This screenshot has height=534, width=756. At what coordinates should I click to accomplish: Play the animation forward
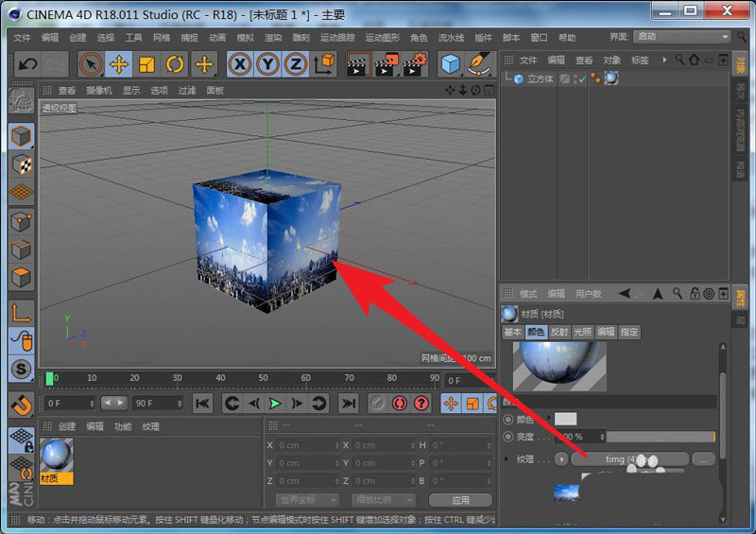(x=275, y=404)
